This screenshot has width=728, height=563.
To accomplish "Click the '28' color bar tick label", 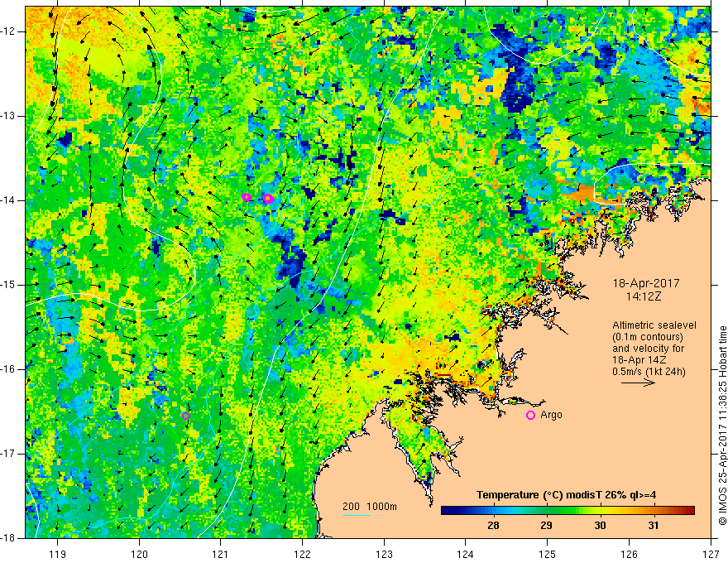I will pos(494,526).
